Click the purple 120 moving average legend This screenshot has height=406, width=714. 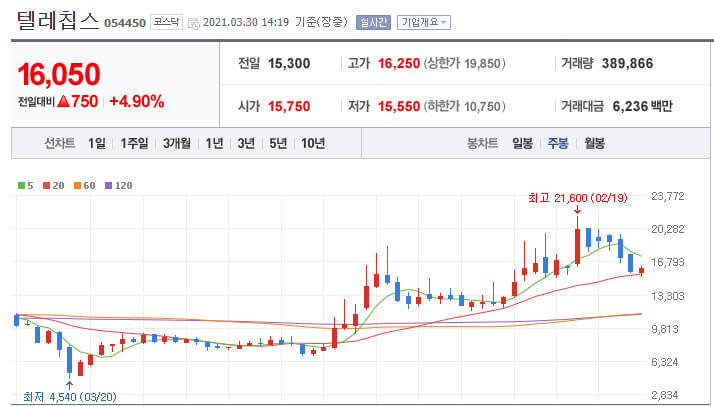pyautogui.click(x=118, y=186)
